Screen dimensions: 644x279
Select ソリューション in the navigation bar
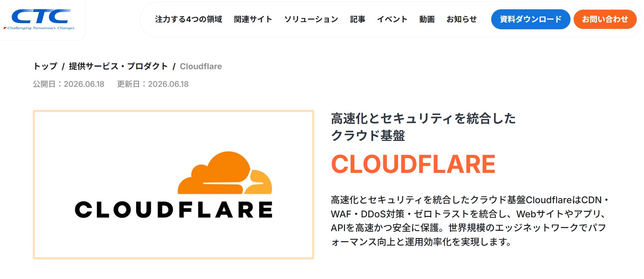[311, 19]
